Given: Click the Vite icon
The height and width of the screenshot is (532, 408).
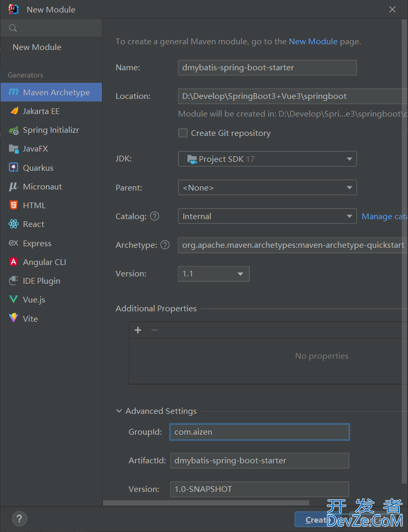Looking at the screenshot, I should (x=14, y=318).
